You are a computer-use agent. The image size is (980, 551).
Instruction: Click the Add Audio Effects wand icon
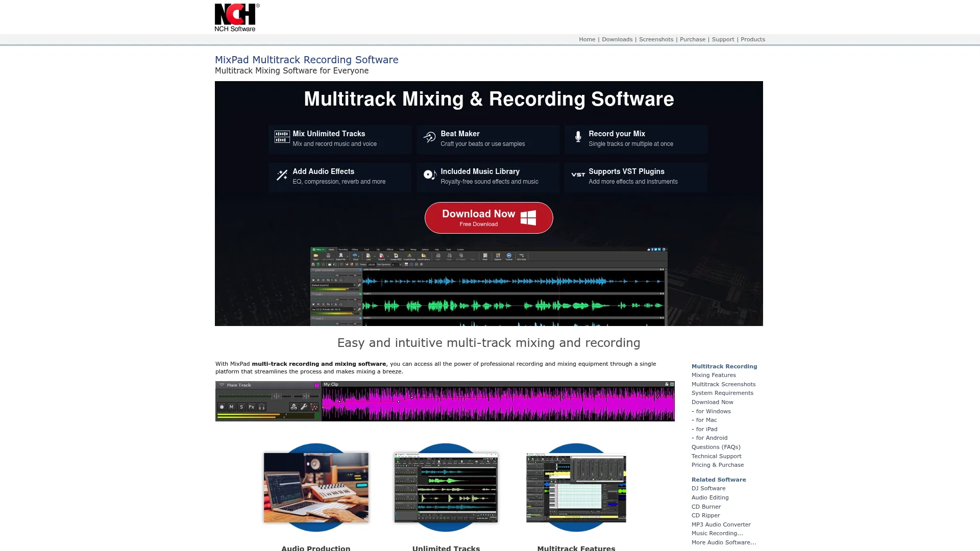click(282, 175)
